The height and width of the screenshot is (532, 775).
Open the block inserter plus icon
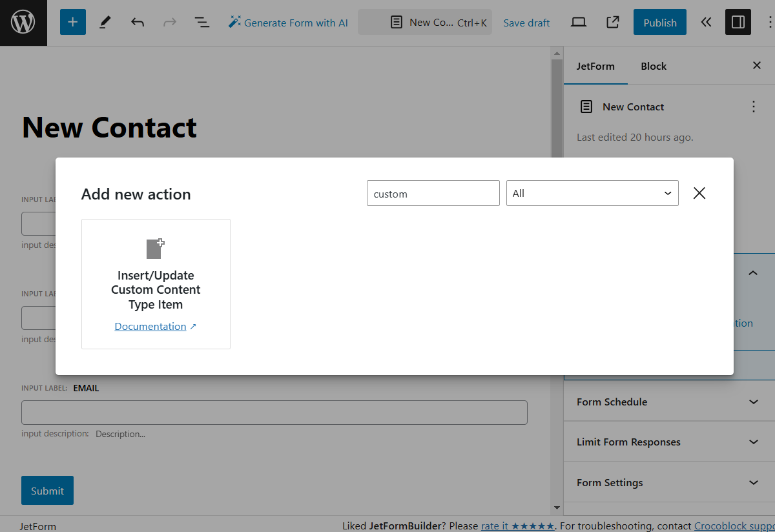tap(72, 22)
